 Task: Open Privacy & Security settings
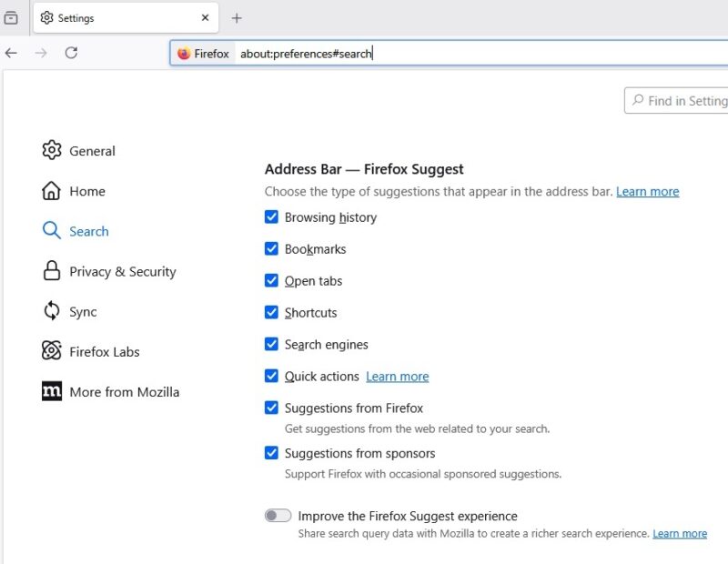tap(122, 271)
